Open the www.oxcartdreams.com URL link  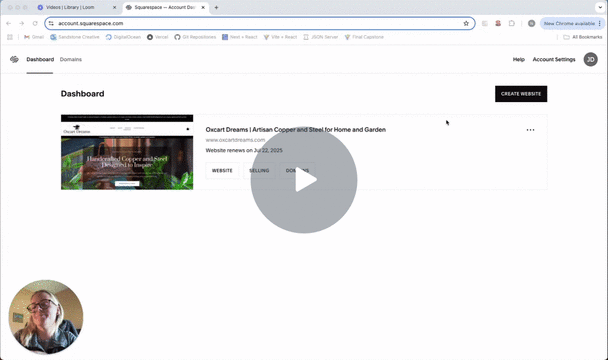(x=235, y=140)
